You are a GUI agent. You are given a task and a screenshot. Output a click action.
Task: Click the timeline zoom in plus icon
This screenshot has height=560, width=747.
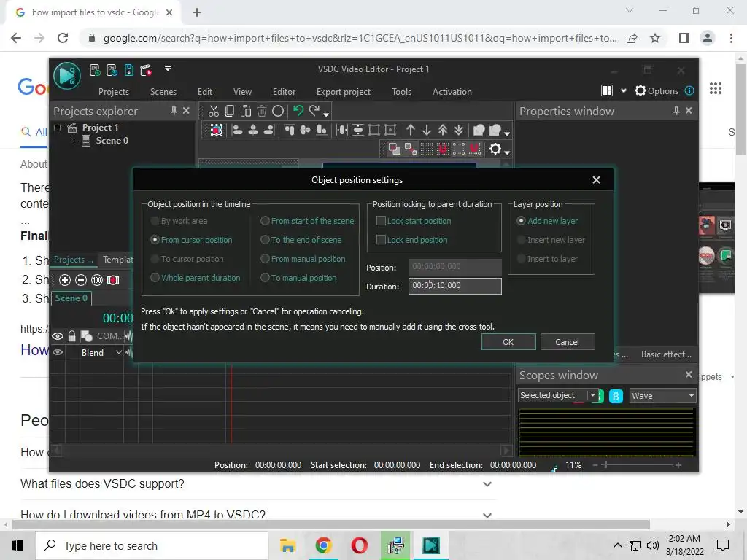point(65,280)
